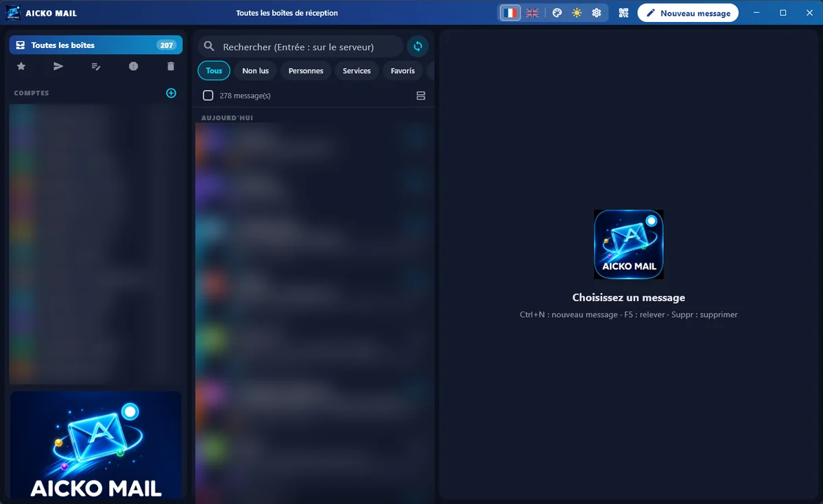The width and height of the screenshot is (823, 504).
Task: Switch language to French flag
Action: coord(510,13)
